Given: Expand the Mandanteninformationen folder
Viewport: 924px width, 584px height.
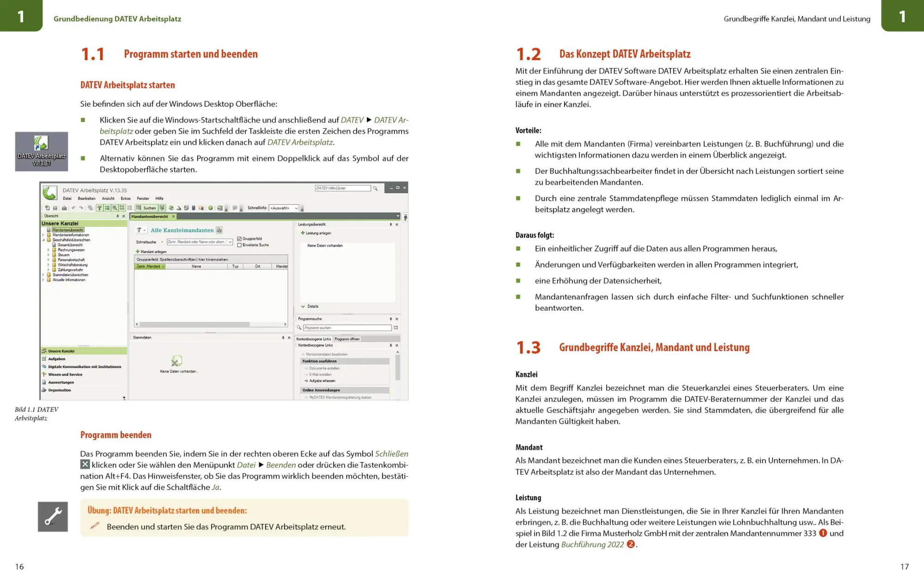Looking at the screenshot, I should coord(43,235).
